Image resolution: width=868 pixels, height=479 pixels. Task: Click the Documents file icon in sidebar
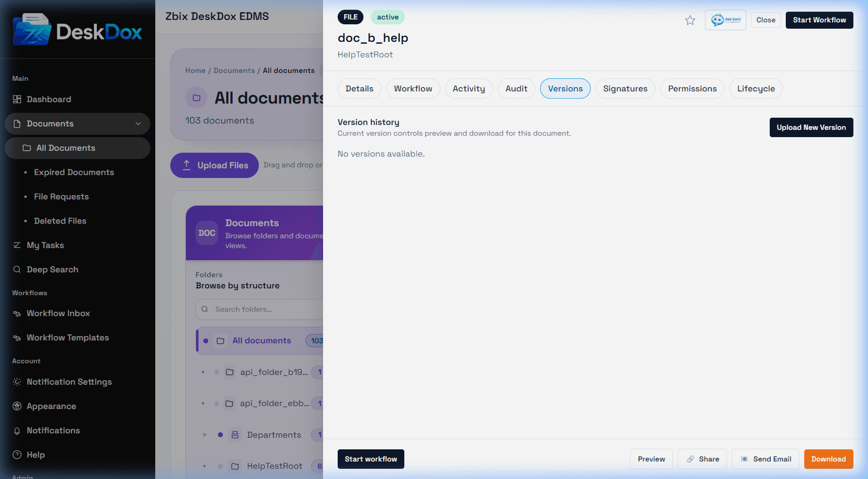(17, 124)
